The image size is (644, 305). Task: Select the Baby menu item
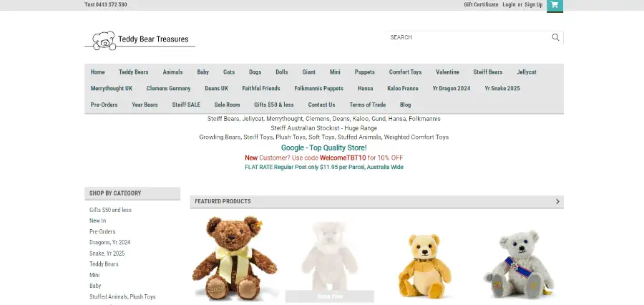coord(203,72)
